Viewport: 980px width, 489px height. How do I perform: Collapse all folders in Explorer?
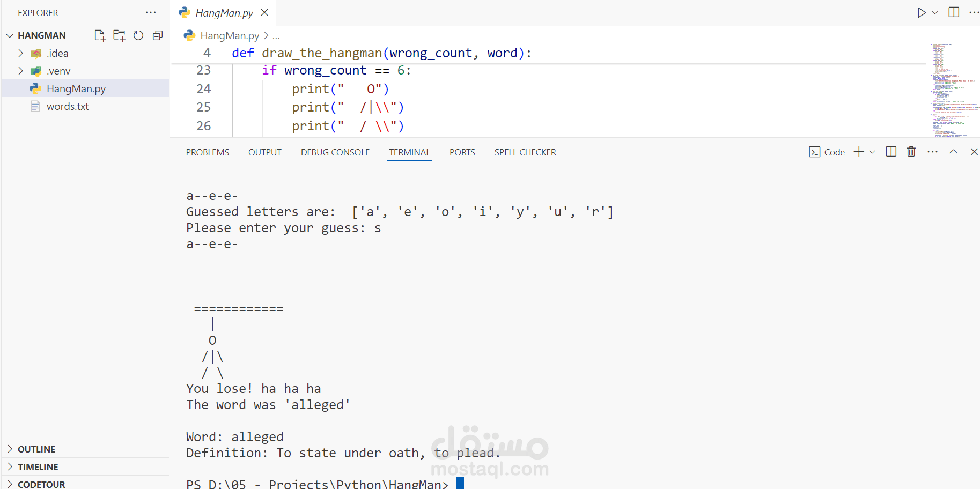point(157,35)
